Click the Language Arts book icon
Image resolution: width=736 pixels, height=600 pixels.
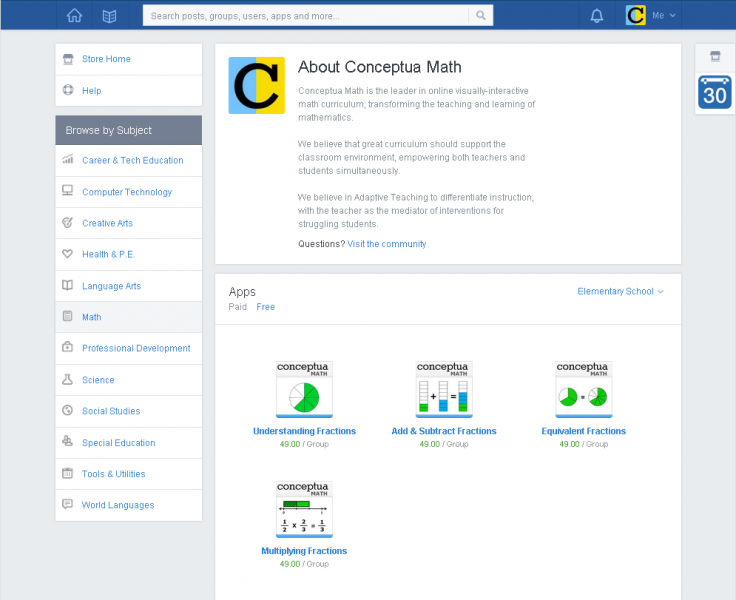[68, 285]
